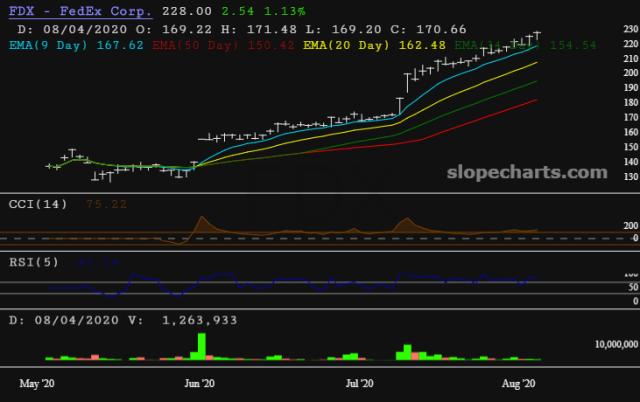640x402 pixels.
Task: Click the percent change 1.13%
Action: click(284, 11)
